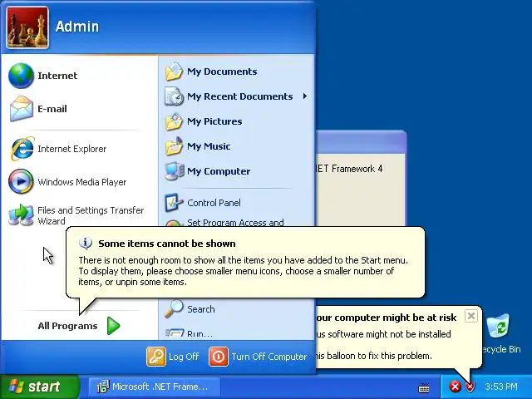
Task: Click the red shield tray icon
Action: click(470, 386)
